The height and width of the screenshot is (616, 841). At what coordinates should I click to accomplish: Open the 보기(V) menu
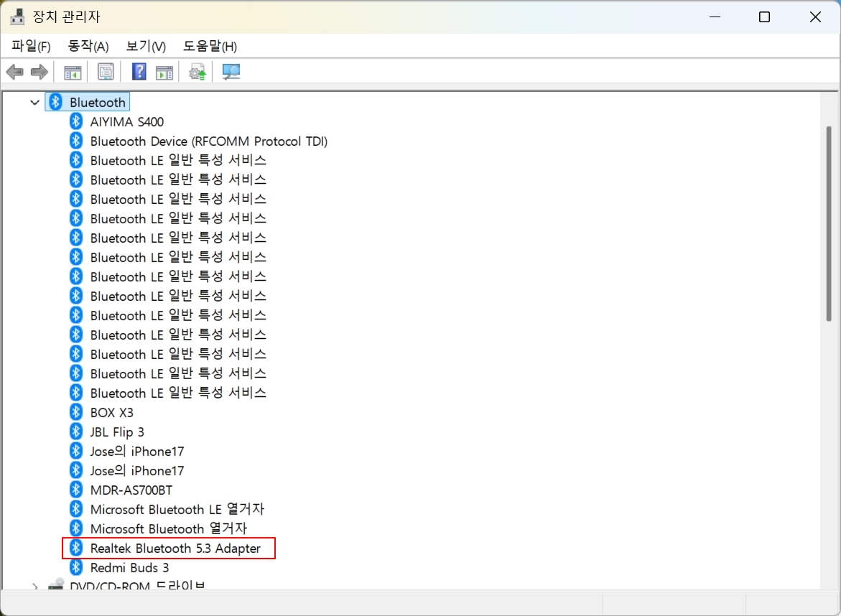pyautogui.click(x=146, y=46)
